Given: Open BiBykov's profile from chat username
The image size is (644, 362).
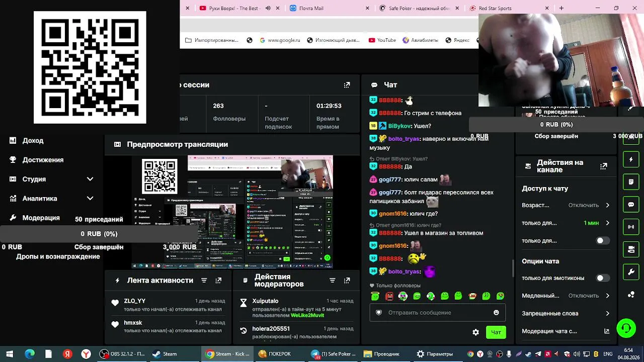Looking at the screenshot, I should pyautogui.click(x=399, y=126).
